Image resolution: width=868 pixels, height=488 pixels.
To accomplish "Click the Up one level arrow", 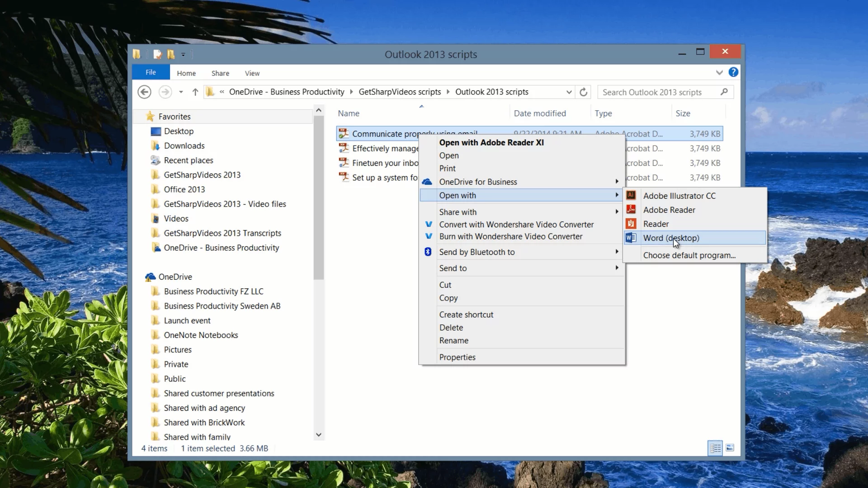I will 195,92.
